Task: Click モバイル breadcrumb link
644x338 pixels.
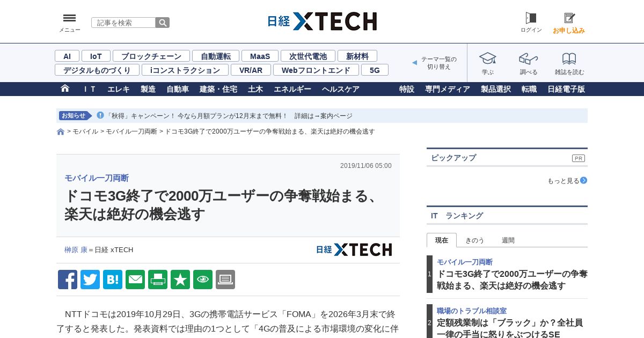Action: (x=85, y=131)
